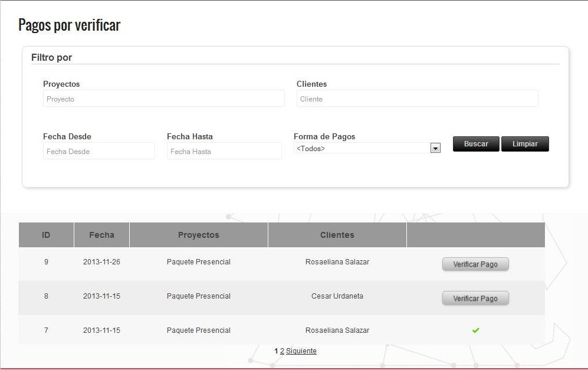The height and width of the screenshot is (370, 588).
Task: Click the Fecha Desde label
Action: pyautogui.click(x=67, y=136)
